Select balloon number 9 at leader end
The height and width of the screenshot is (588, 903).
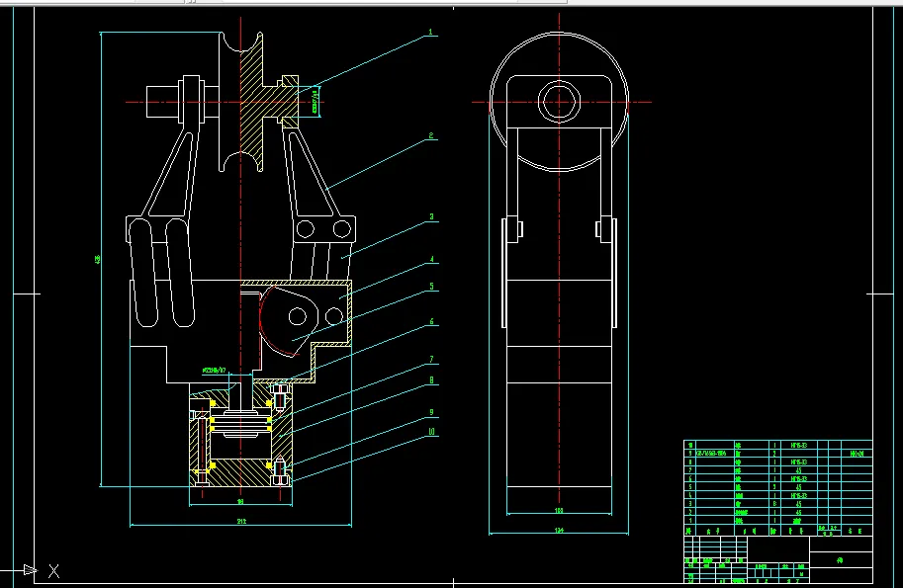[x=431, y=412]
